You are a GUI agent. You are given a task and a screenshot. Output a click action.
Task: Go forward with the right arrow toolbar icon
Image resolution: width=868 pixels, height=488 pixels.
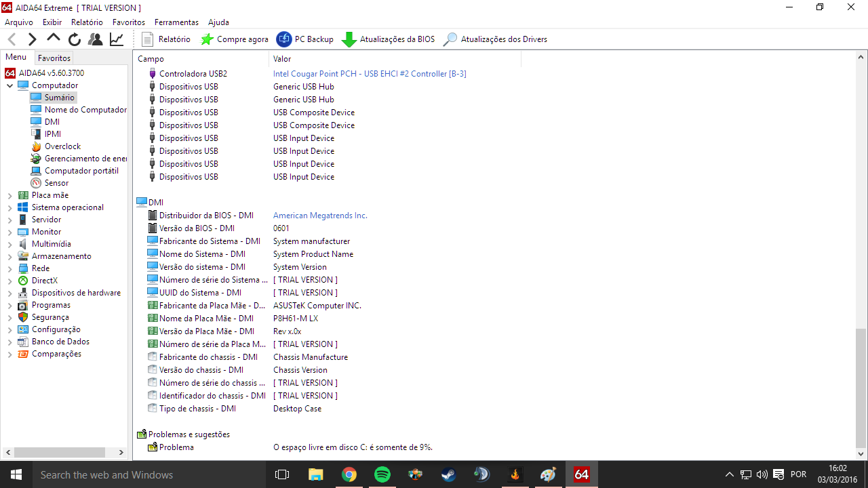[x=32, y=39]
